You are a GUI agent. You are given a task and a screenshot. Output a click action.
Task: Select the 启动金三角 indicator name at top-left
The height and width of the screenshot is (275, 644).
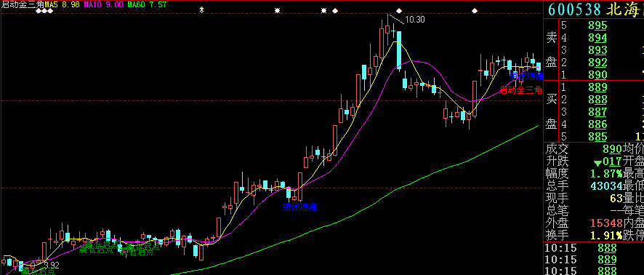point(22,4)
